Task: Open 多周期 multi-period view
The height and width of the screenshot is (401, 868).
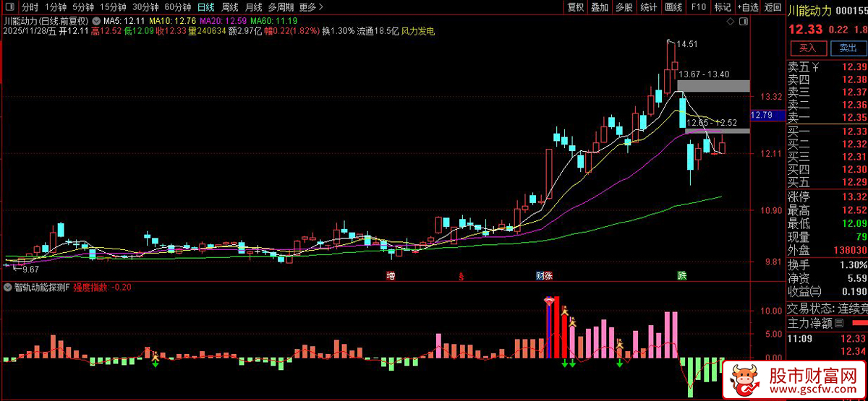Action: (281, 7)
